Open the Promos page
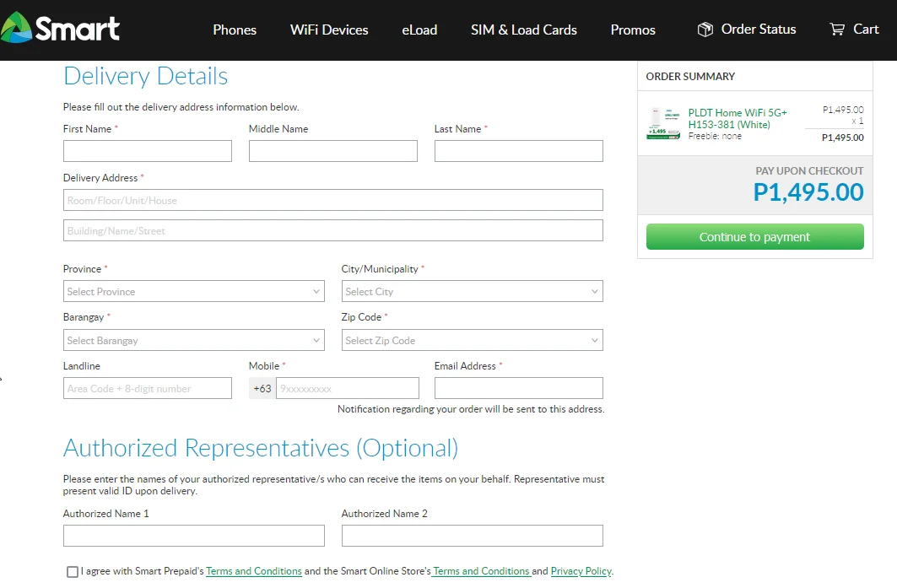Screen dimensions: 897x588 (633, 30)
